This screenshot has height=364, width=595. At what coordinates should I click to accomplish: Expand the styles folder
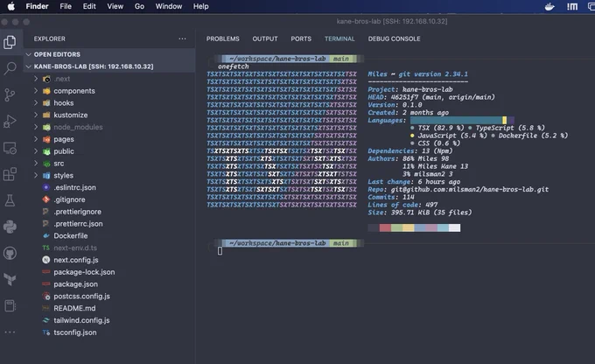[36, 175]
